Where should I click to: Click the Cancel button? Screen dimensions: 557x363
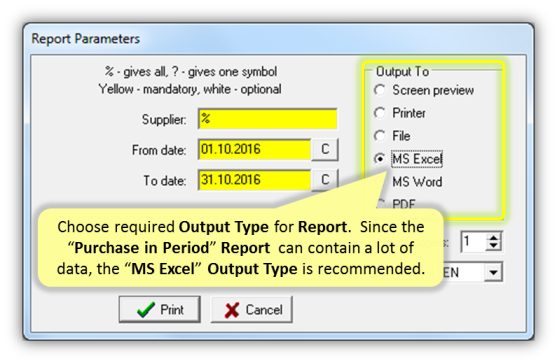[252, 309]
